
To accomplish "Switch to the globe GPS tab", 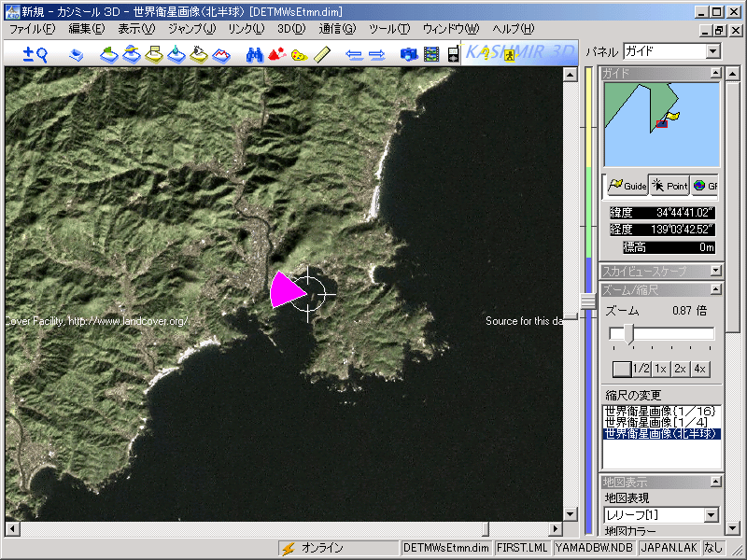I will pos(705,186).
